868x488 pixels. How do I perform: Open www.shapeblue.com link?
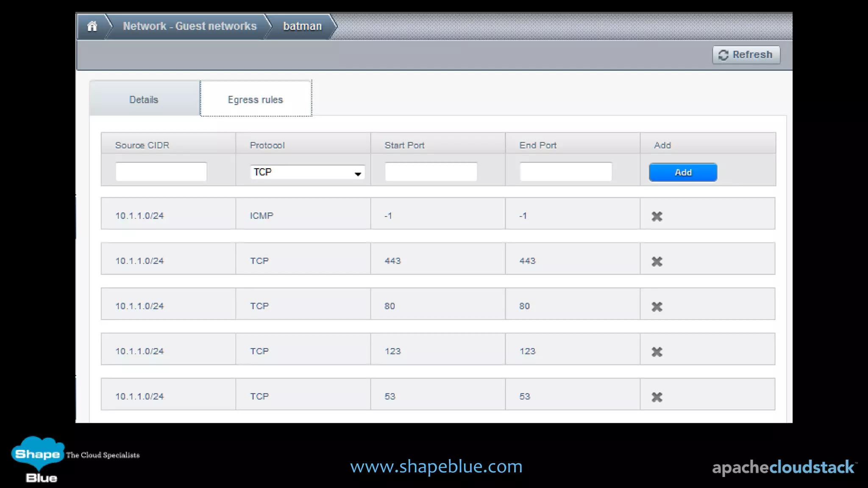[436, 466]
